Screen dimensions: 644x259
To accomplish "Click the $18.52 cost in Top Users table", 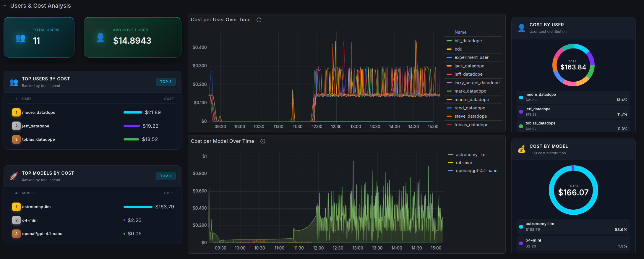I will pos(150,139).
